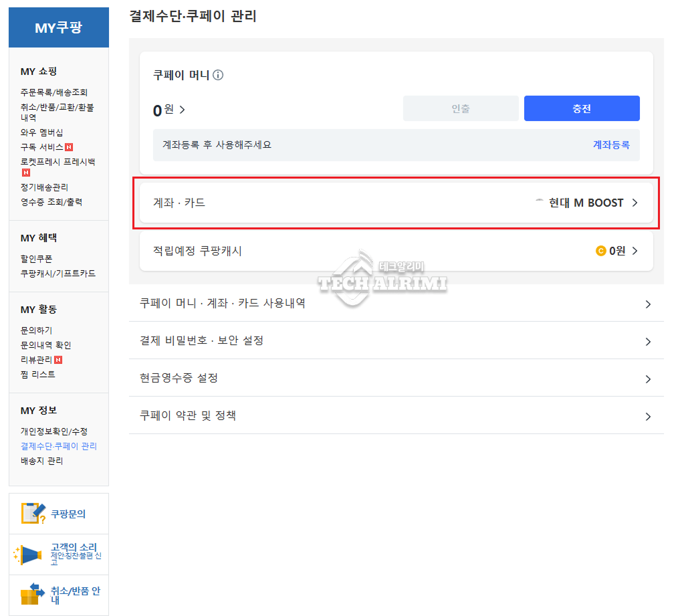680x616 pixels.
Task: Open 문의내역 확인
Action: point(46,345)
